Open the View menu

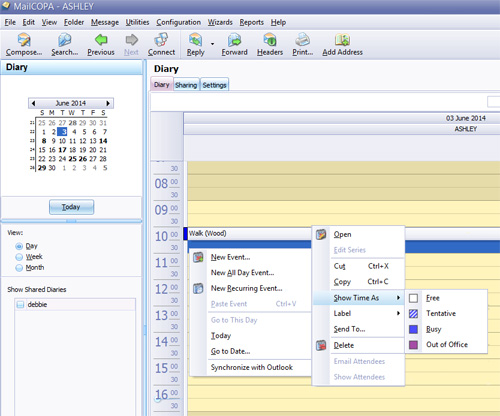(49, 22)
